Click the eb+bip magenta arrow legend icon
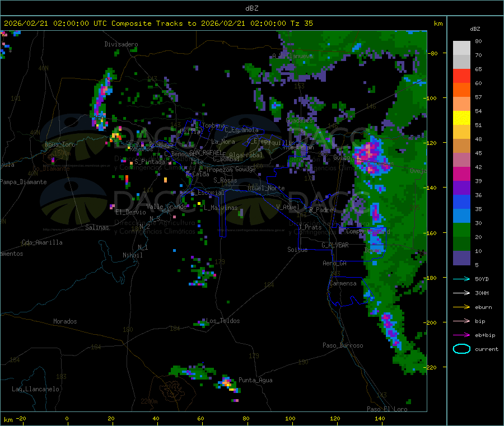Image resolution: width=504 pixels, height=426 pixels. point(461,335)
